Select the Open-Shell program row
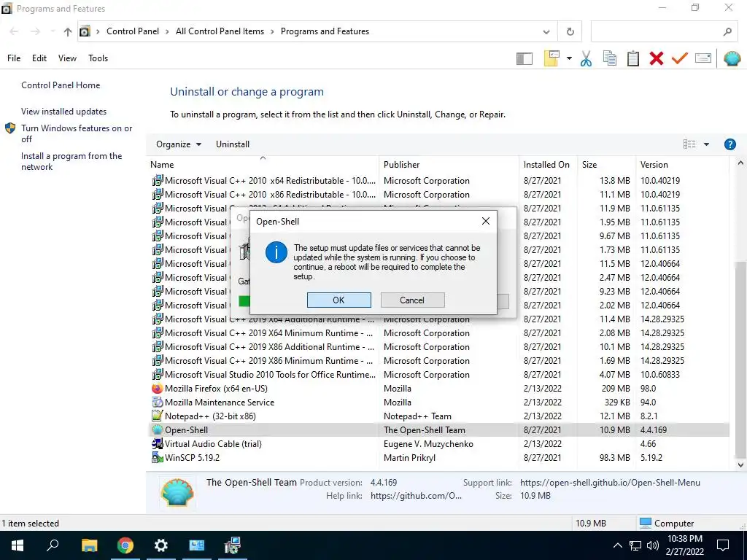Viewport: 747px width, 560px height. click(438, 430)
